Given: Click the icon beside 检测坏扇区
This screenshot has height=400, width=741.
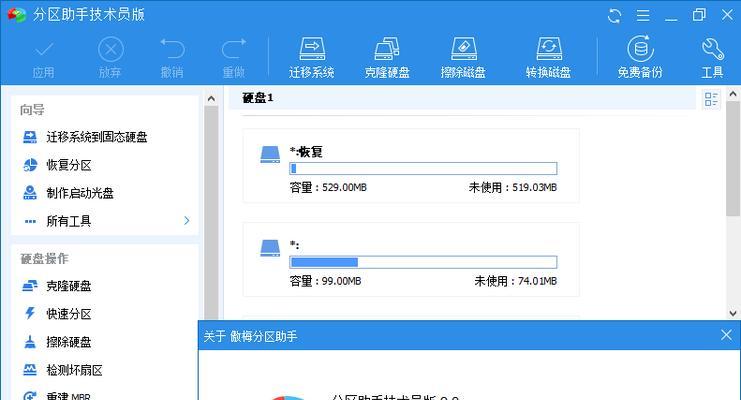Looking at the screenshot, I should [30, 370].
